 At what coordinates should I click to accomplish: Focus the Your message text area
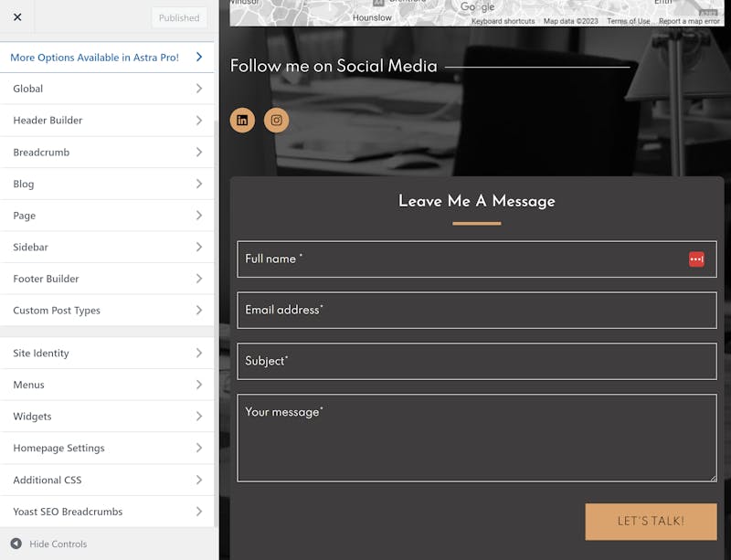pos(477,438)
